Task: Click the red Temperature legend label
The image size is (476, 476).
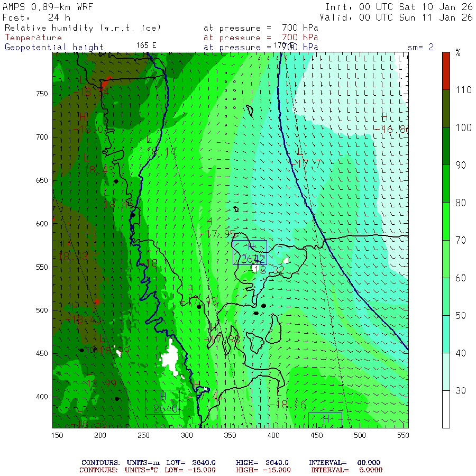Action: click(33, 38)
